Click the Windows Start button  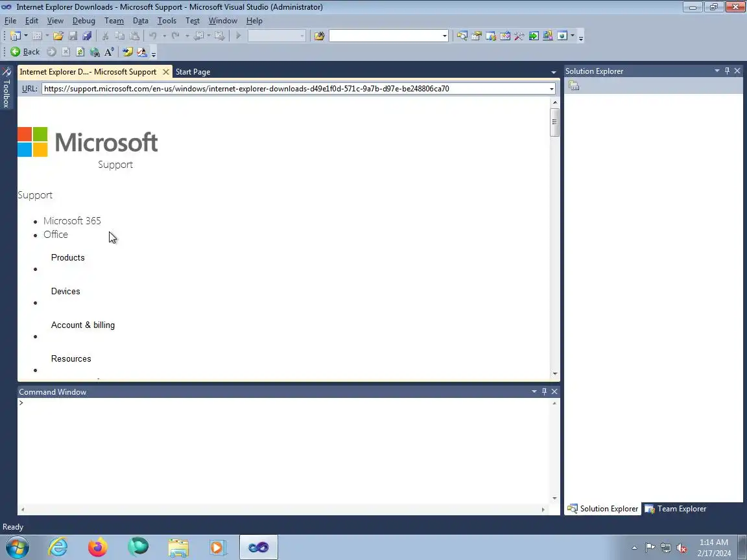pos(17,547)
